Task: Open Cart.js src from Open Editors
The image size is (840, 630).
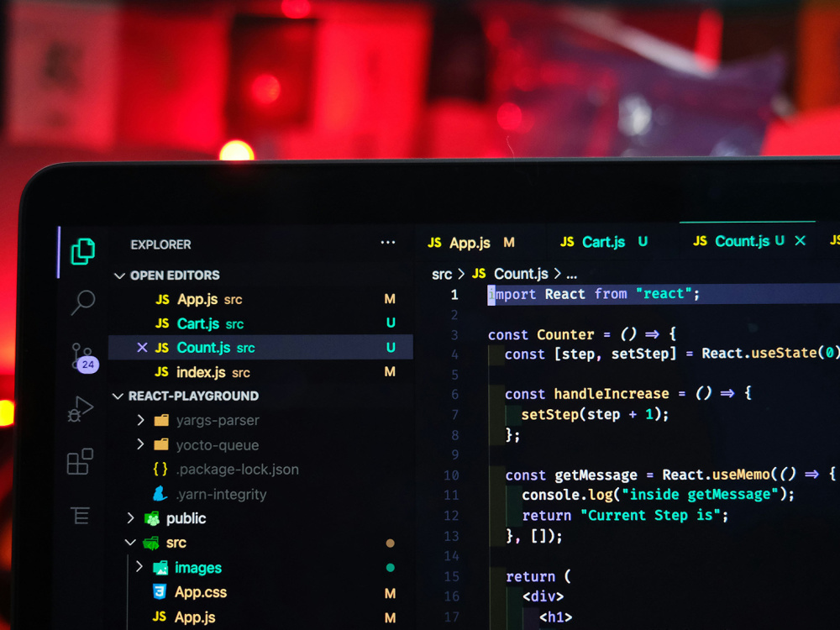Action: 260,323
